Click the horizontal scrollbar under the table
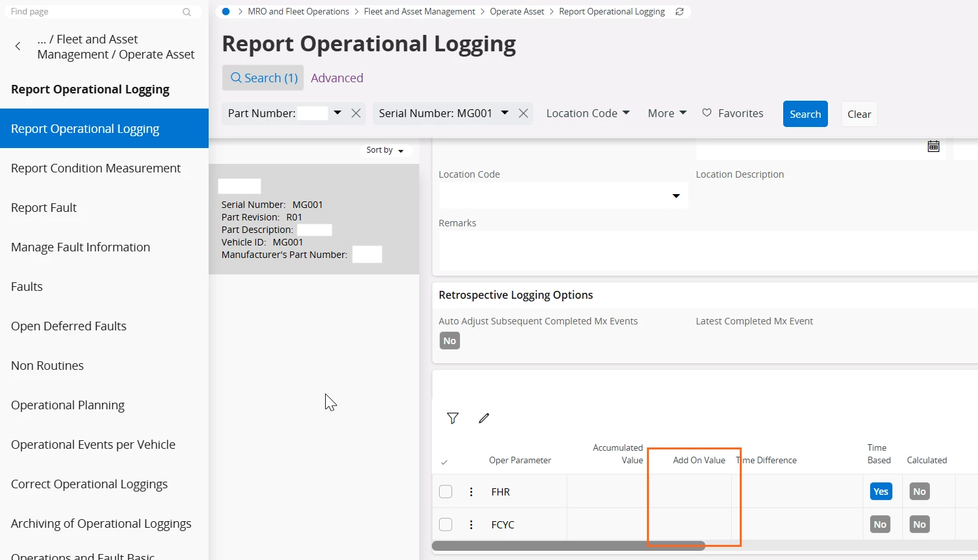 pyautogui.click(x=569, y=546)
